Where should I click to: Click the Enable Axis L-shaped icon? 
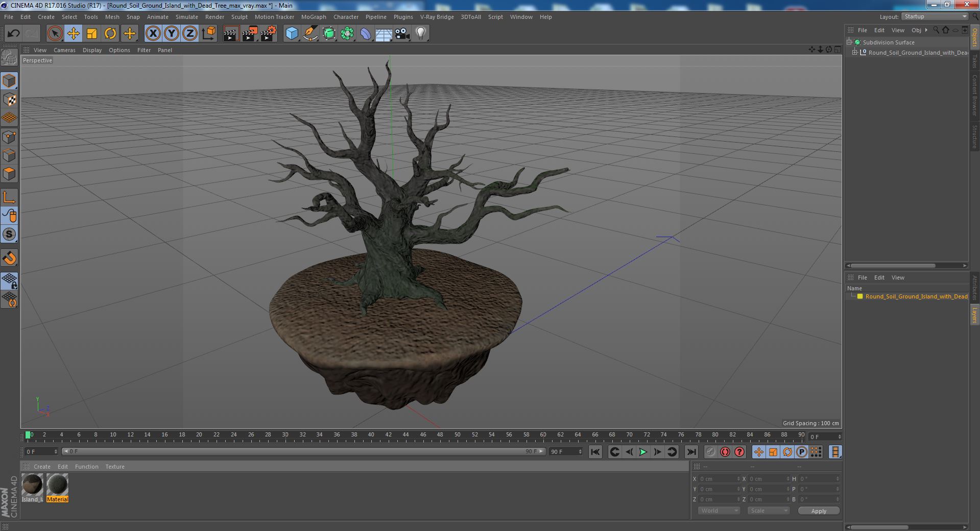tap(9, 197)
